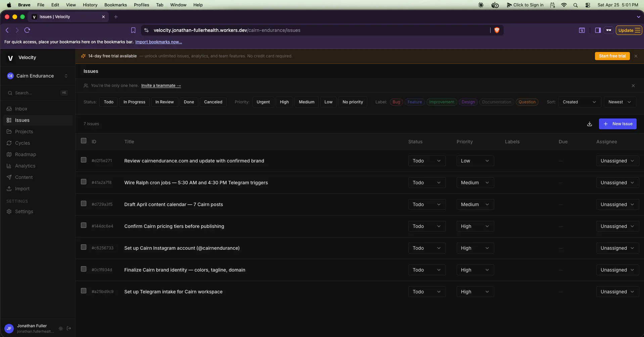This screenshot has width=644, height=337.
Task: Click the New Issue button
Action: pos(618,124)
